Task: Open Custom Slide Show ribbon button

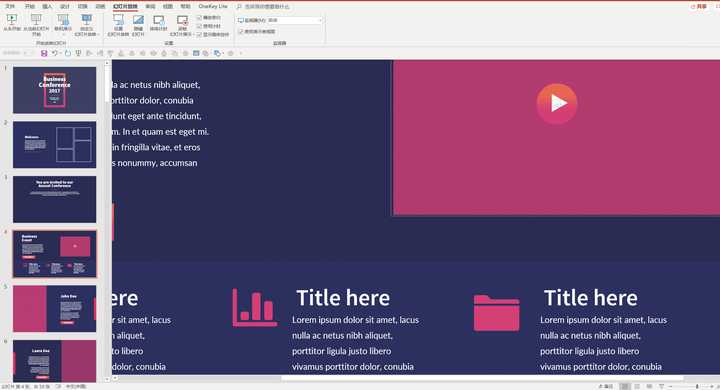Action: point(86,24)
